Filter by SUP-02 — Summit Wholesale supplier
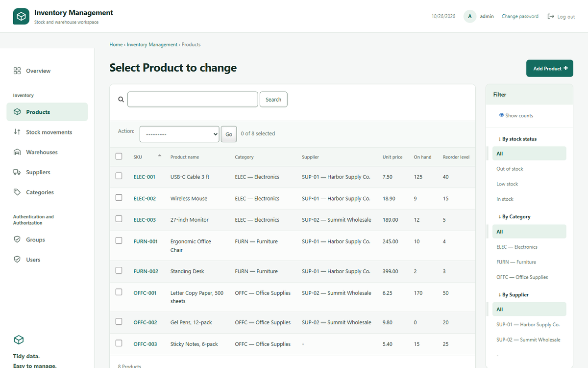The height and width of the screenshot is (368, 588). (528, 340)
